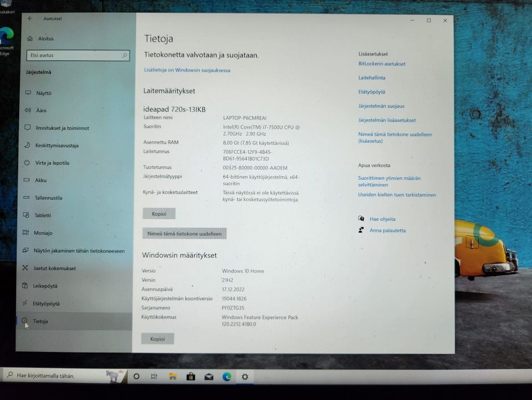Open BitLockerin asetukset link
Screen dimensions: 532x400
pyautogui.click(x=382, y=64)
